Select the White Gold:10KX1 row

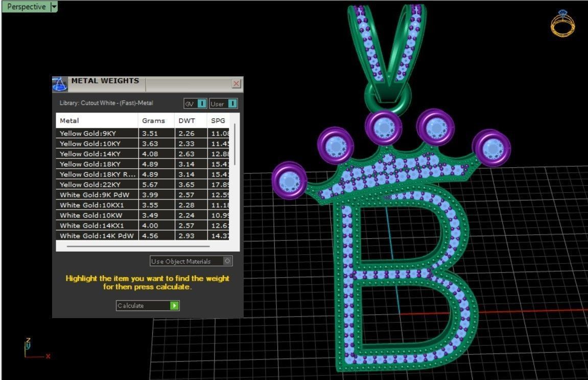point(143,205)
